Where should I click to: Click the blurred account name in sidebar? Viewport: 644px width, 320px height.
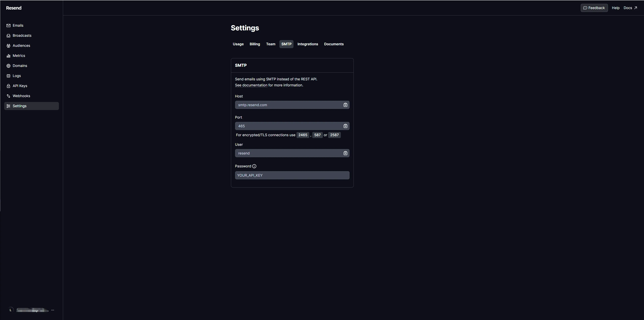point(32,310)
